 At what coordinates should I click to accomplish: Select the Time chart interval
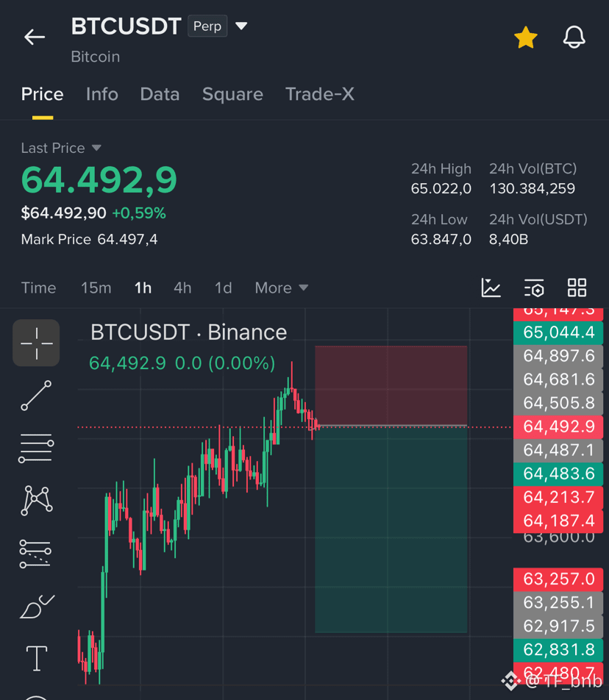[x=38, y=288]
